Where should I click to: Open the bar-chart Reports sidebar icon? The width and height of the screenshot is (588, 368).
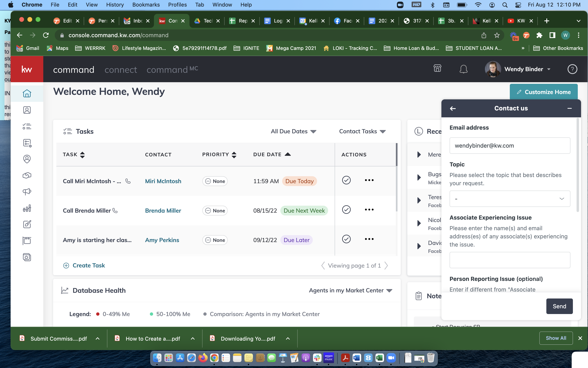click(x=27, y=208)
